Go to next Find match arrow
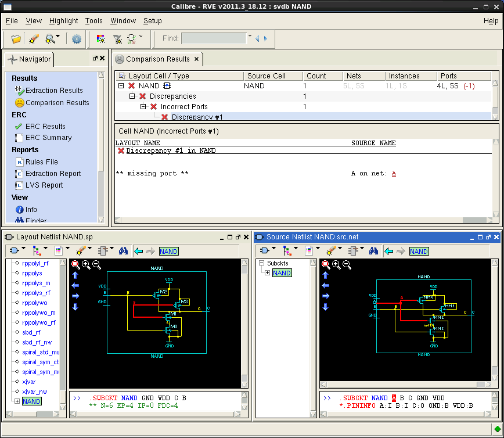504x438 pixels. pos(265,38)
